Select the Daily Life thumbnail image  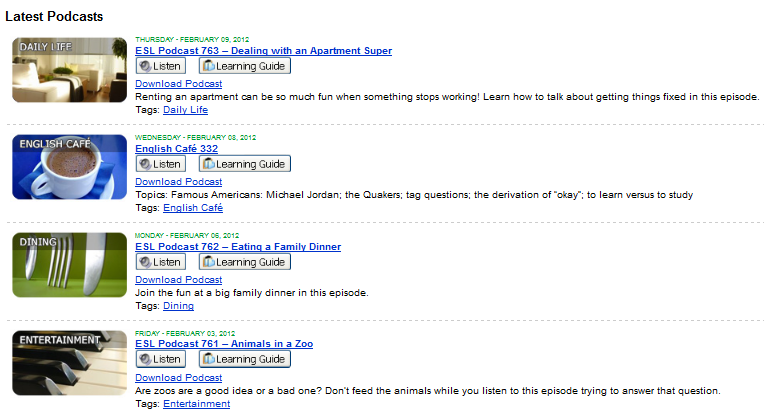tap(70, 70)
